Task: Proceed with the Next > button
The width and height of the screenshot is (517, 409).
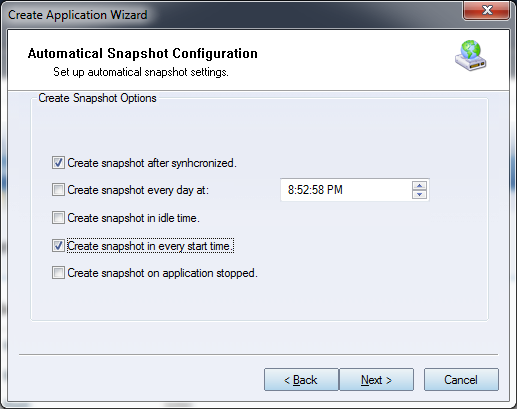Action: (x=376, y=380)
